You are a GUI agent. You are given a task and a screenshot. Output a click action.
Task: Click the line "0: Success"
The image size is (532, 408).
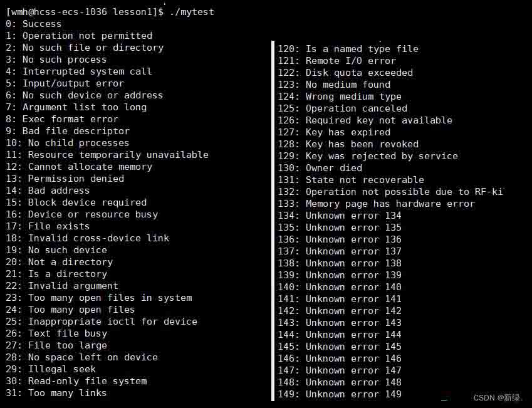coord(34,24)
